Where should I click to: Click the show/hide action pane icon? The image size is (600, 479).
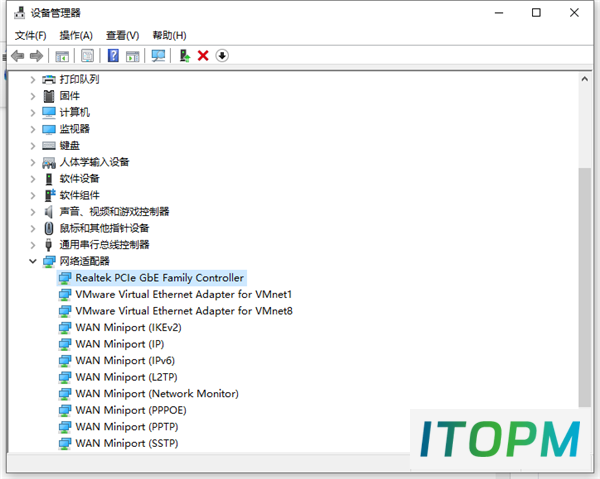click(x=132, y=56)
